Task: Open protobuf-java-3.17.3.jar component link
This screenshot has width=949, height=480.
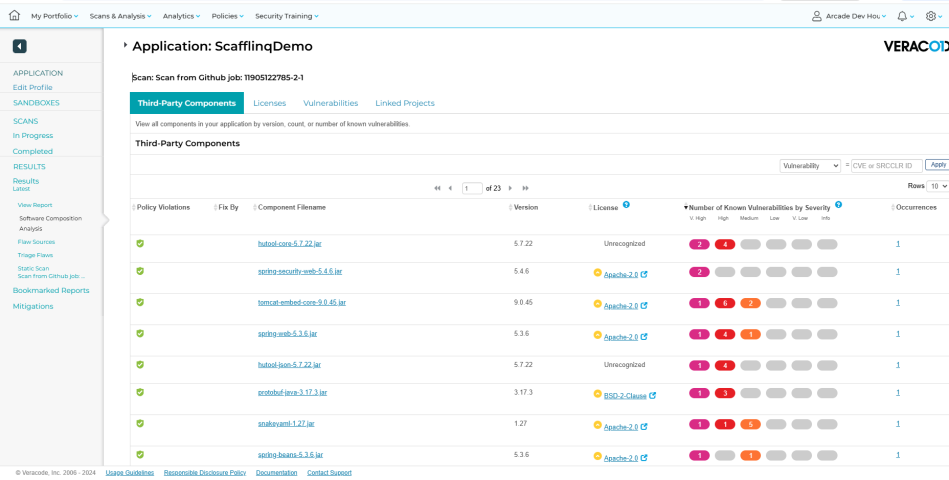Action: [292, 392]
